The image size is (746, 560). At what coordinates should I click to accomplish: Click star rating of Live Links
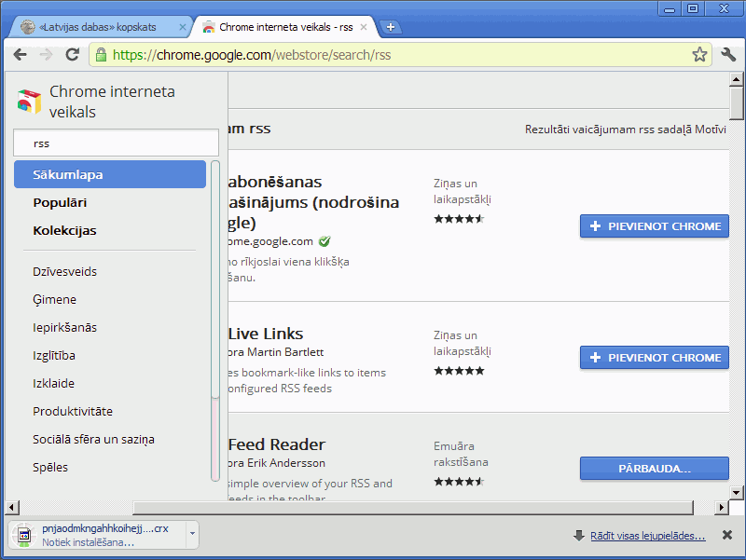459,371
